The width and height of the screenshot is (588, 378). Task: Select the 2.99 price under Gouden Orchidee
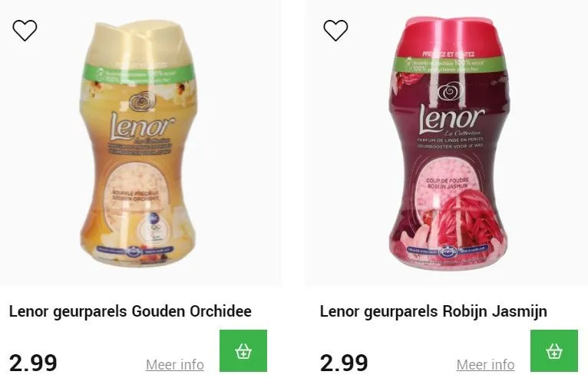(x=33, y=363)
